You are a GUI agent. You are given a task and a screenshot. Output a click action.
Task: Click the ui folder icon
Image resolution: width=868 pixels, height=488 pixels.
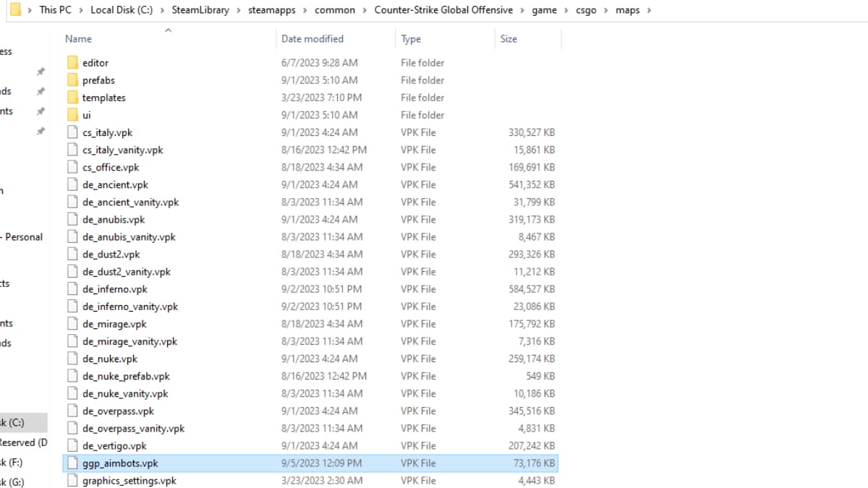[x=72, y=115]
